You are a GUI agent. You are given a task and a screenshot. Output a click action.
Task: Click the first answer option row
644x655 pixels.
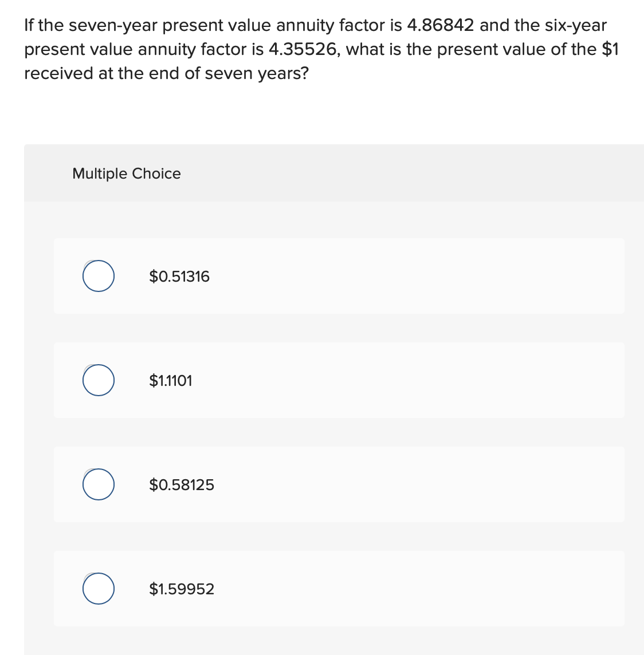pyautogui.click(x=339, y=275)
